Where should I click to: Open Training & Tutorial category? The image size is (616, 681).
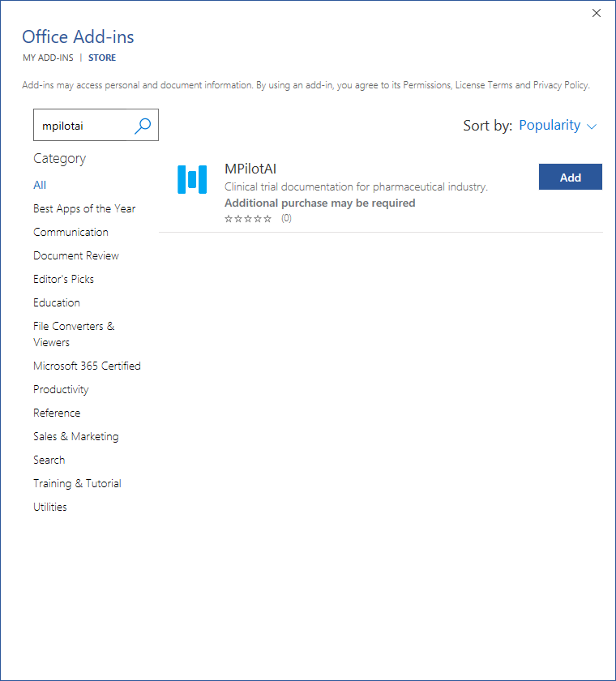point(77,483)
